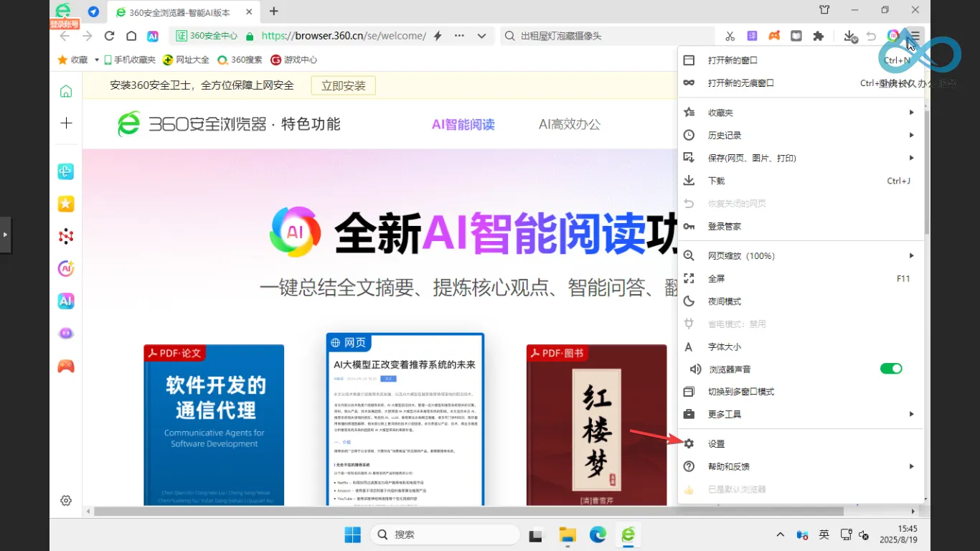The image size is (980, 551).
Task: Open the yellow star favorites sidebar icon
Action: (x=66, y=204)
